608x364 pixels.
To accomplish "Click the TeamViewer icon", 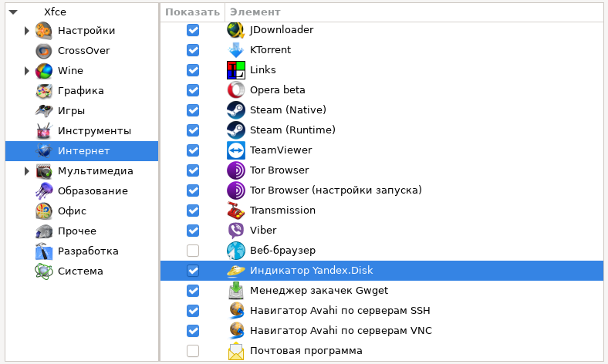I will 235,150.
